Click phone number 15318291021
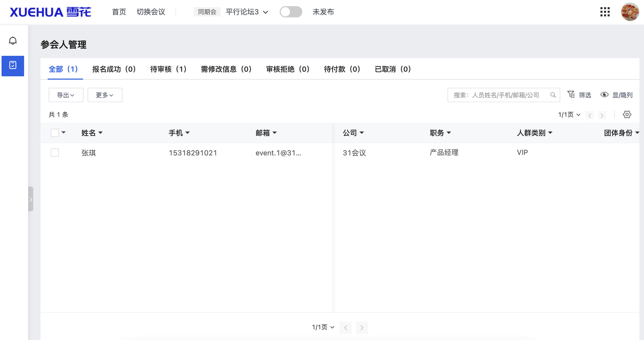 coord(193,153)
